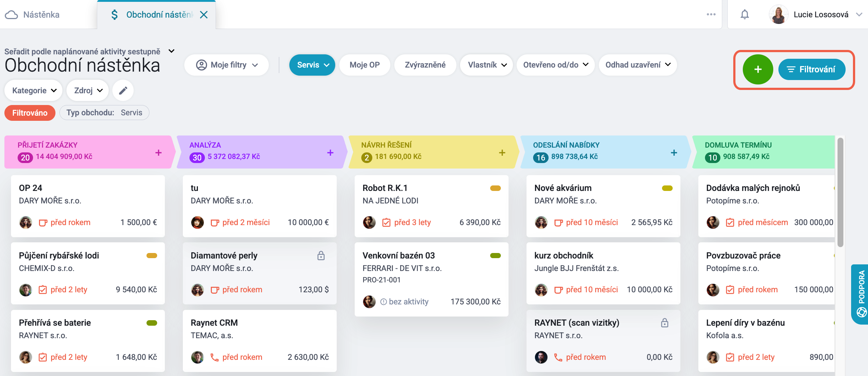Open the three-dots overflow menu
The height and width of the screenshot is (376, 868).
[711, 15]
